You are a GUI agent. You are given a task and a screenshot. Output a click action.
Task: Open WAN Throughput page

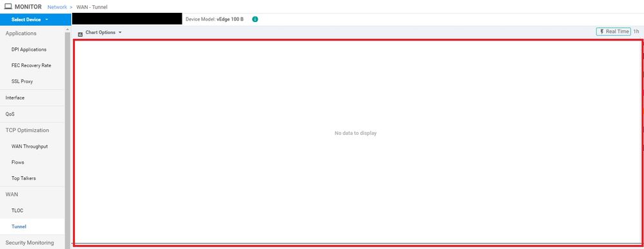(x=30, y=146)
